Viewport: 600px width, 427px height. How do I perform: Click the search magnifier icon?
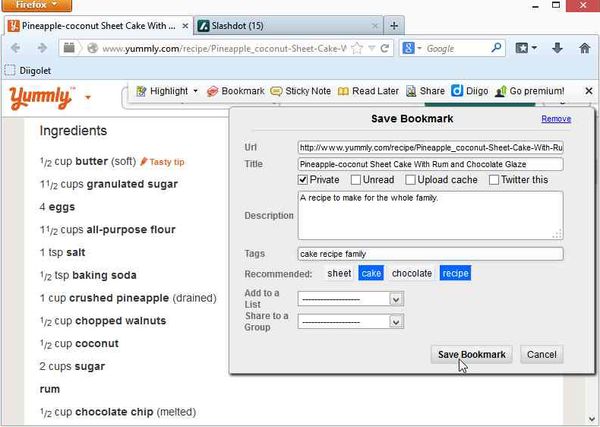coord(496,48)
